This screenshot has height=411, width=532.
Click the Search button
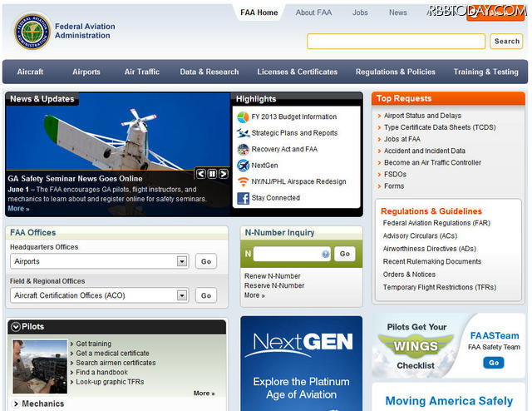click(x=506, y=41)
